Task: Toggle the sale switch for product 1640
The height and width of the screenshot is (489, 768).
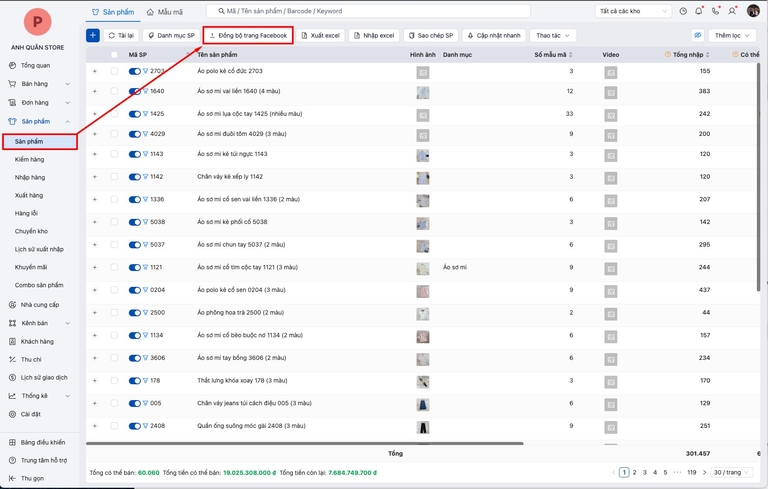Action: pyautogui.click(x=134, y=91)
